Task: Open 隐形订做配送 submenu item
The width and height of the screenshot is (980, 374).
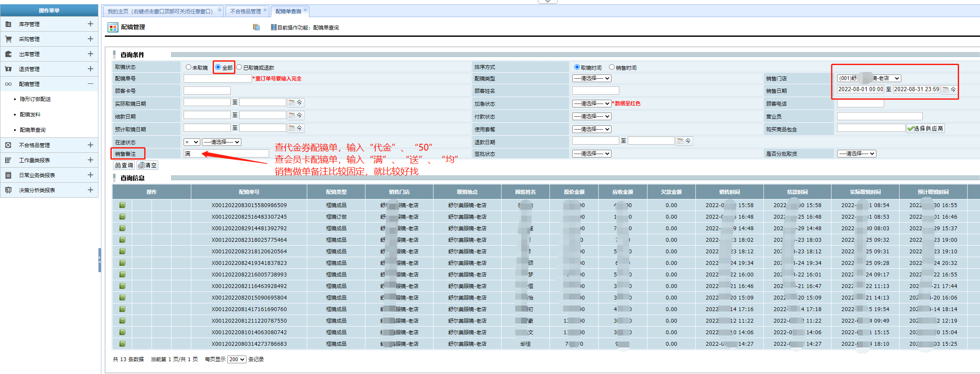Action: tap(35, 99)
